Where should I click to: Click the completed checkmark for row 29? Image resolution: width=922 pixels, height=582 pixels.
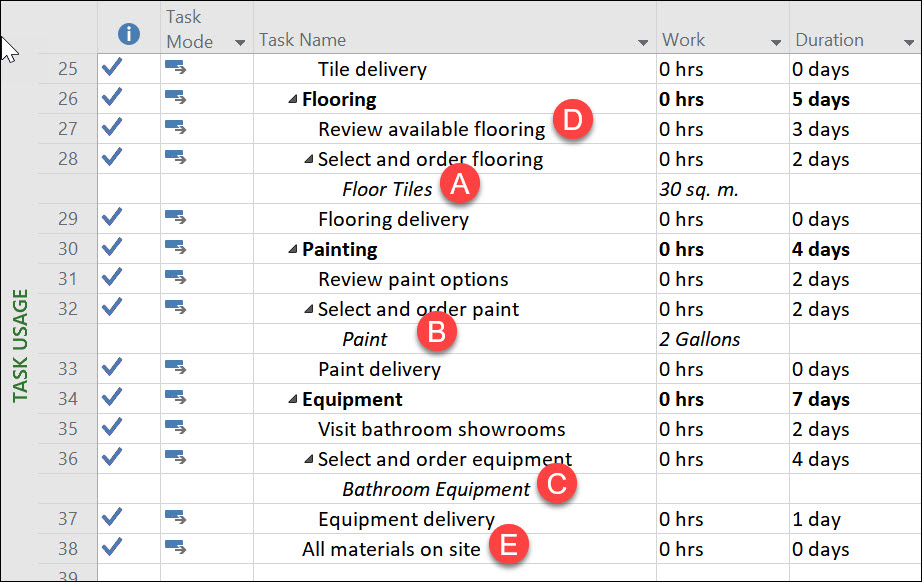click(x=112, y=217)
